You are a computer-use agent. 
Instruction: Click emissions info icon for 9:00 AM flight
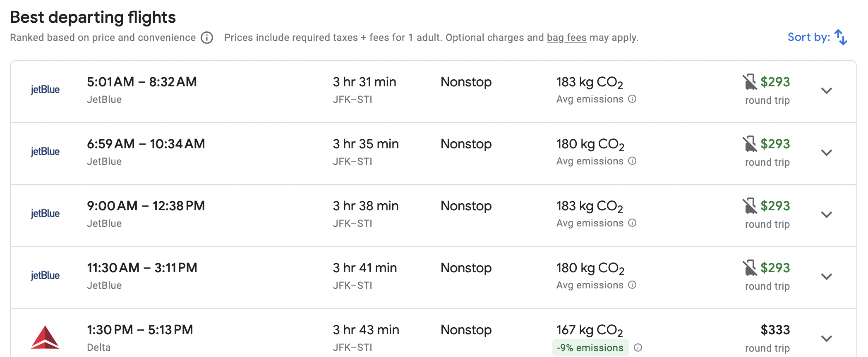coord(632,223)
